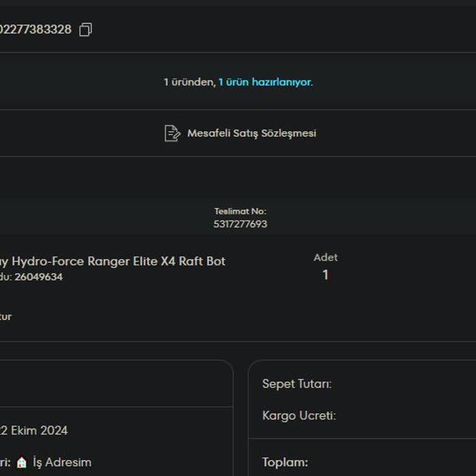Click the 'Sepet Tutarı:' label
Screen dimensions: 476x476
tap(296, 384)
